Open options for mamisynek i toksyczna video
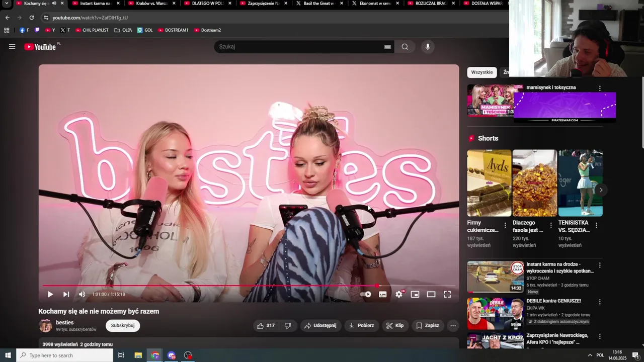The image size is (644, 362). tap(599, 88)
